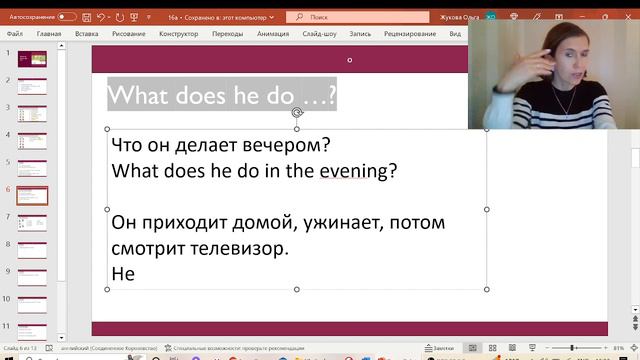
Task: Switch to the Переходы tab
Action: tap(227, 34)
